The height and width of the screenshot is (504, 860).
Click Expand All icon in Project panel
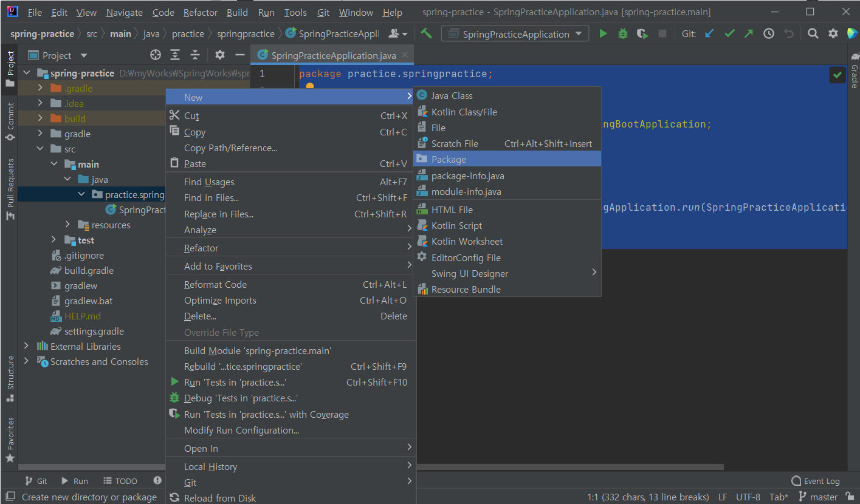click(175, 55)
